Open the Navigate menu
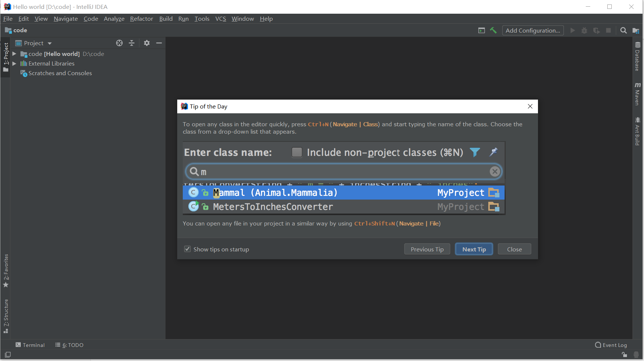 point(66,19)
